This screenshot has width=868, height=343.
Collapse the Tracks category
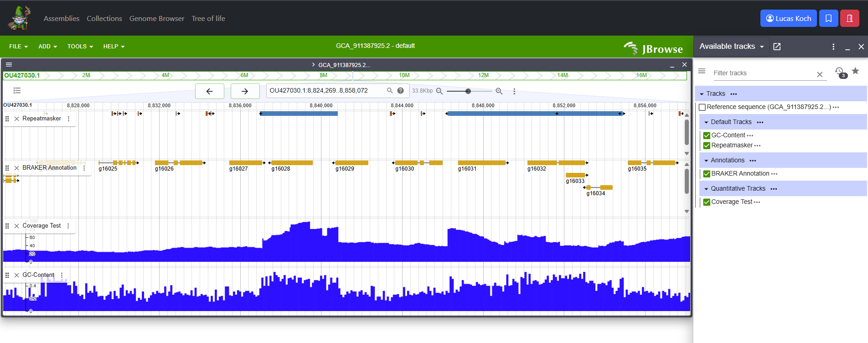(x=702, y=94)
